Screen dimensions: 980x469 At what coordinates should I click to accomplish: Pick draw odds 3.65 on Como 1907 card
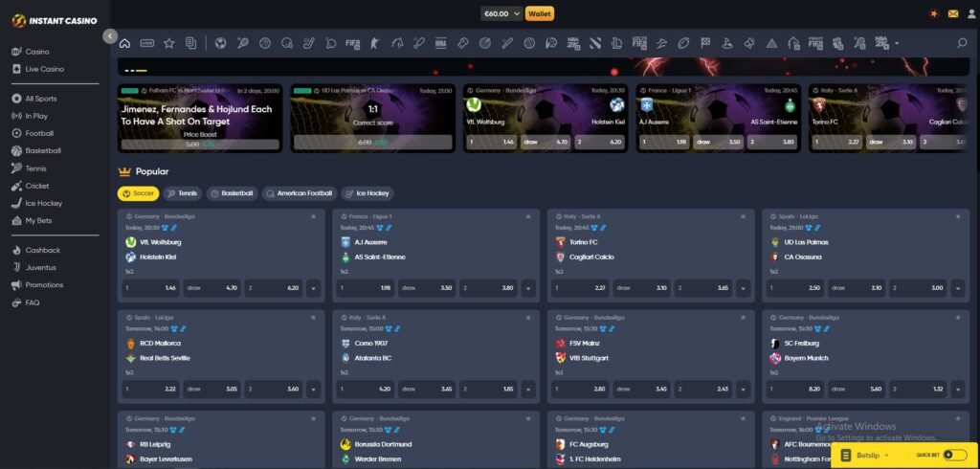(427, 389)
